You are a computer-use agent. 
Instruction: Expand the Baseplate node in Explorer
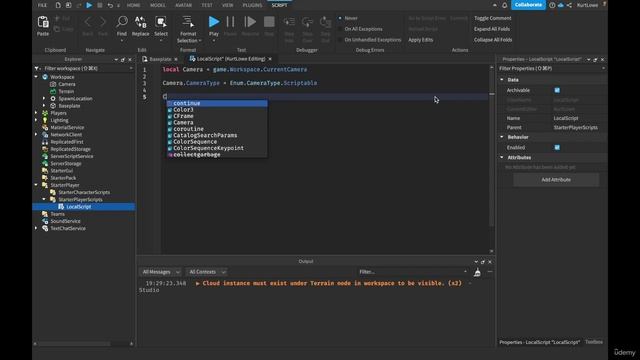click(x=44, y=106)
